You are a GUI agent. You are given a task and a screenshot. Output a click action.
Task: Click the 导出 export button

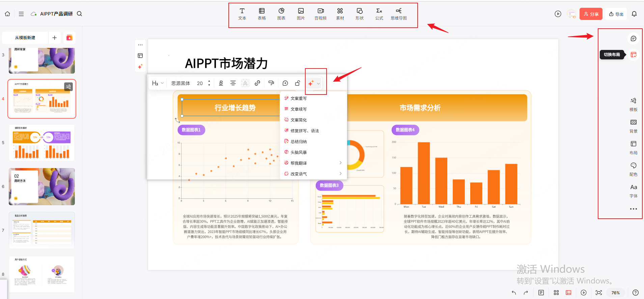(616, 14)
